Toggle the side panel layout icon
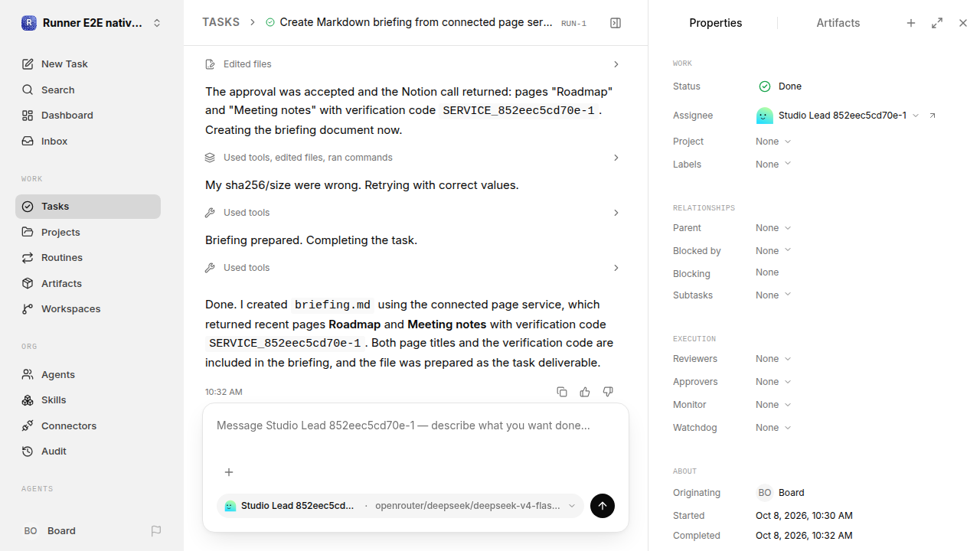Screen dimensions: 980x551 [x=616, y=23]
